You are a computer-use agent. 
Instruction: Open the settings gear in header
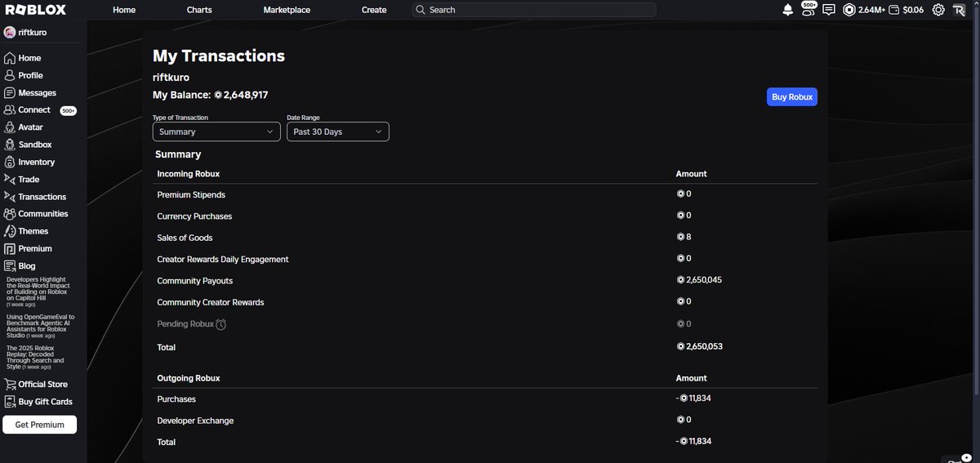click(938, 10)
